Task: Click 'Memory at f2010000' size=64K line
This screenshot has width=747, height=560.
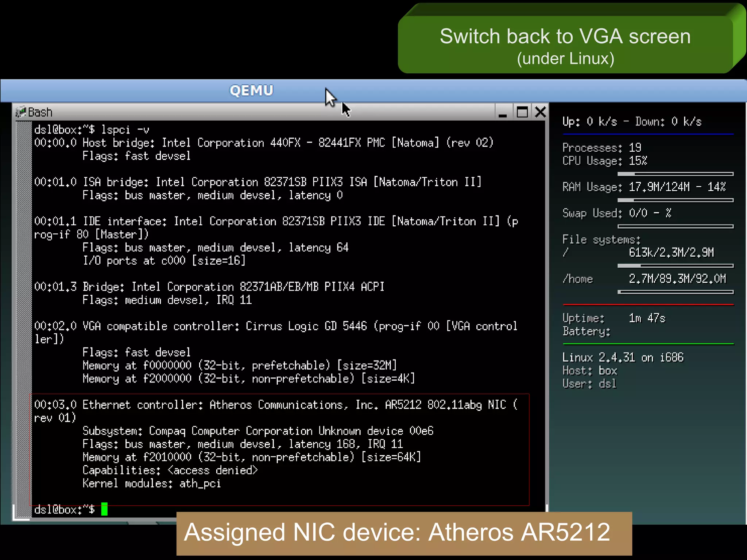Action: (252, 457)
